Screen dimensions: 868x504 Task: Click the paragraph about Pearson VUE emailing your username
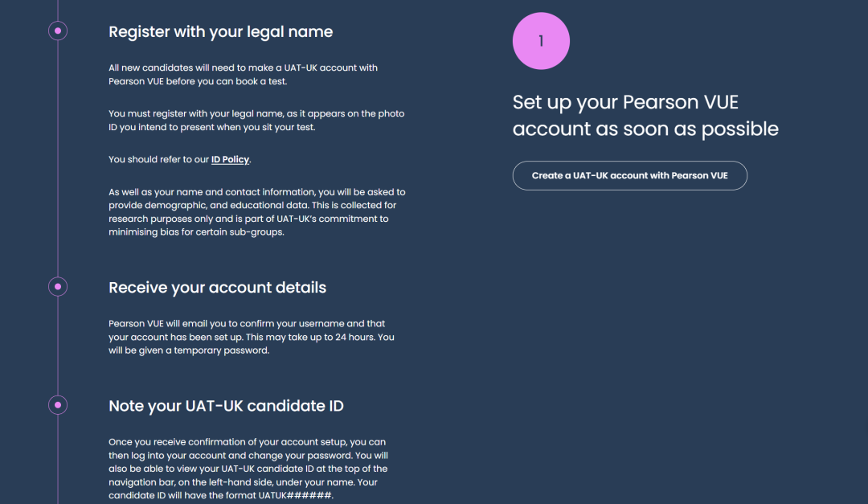(252, 337)
